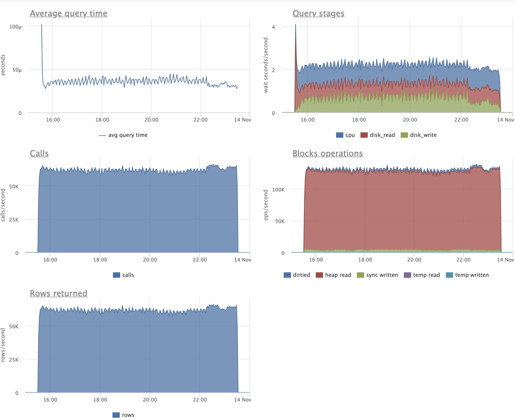The width and height of the screenshot is (515, 420).
Task: Hide the heap read series via legend
Action: pyautogui.click(x=319, y=275)
